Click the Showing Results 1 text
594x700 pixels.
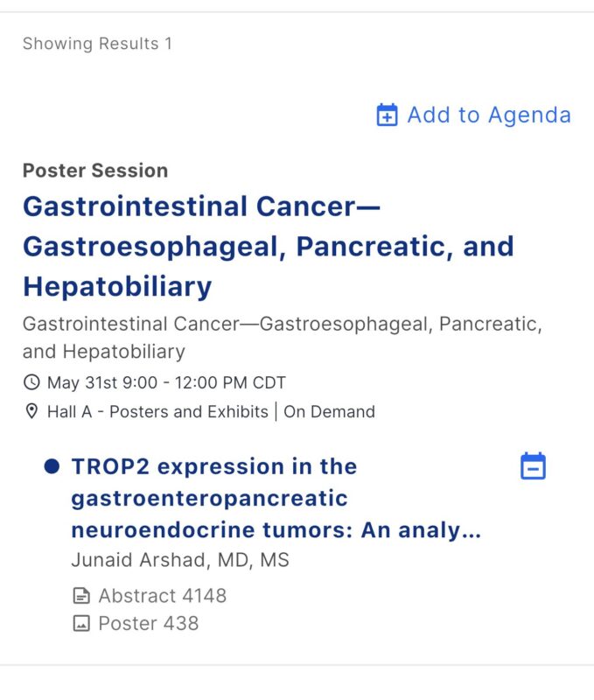[x=97, y=44]
